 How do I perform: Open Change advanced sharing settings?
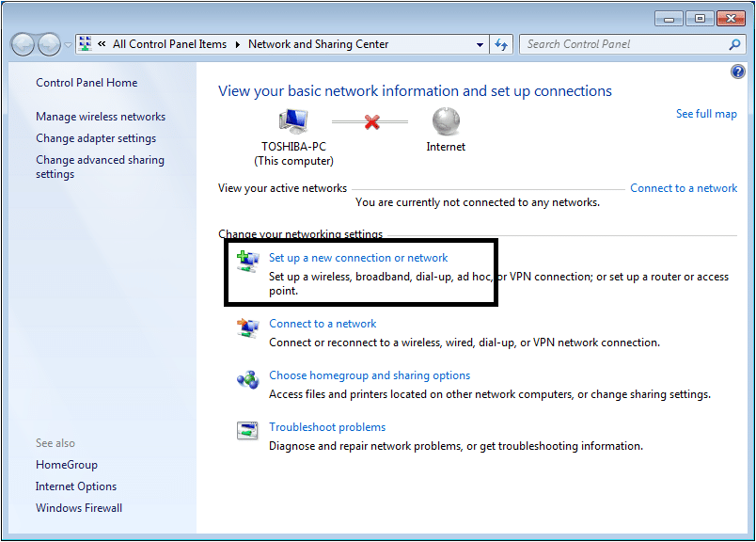[x=100, y=167]
